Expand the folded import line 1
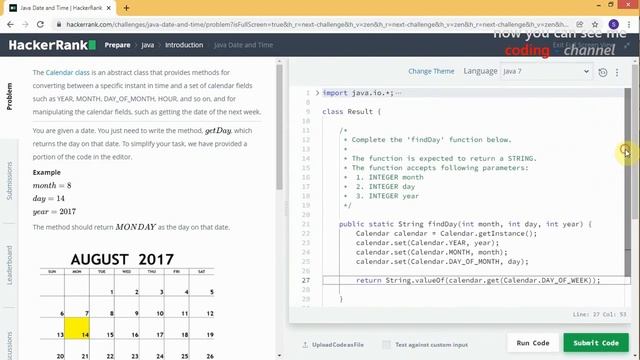Viewport: 640px width, 360px height. pos(317,93)
